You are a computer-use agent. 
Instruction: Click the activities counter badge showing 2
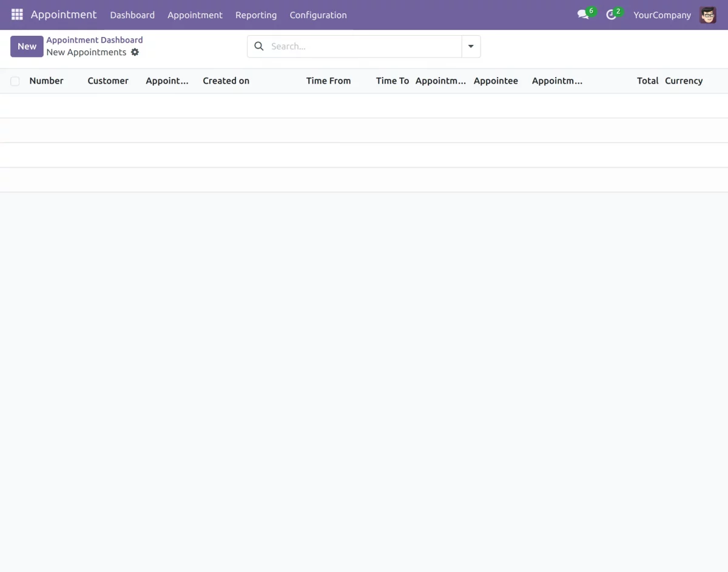tap(618, 10)
